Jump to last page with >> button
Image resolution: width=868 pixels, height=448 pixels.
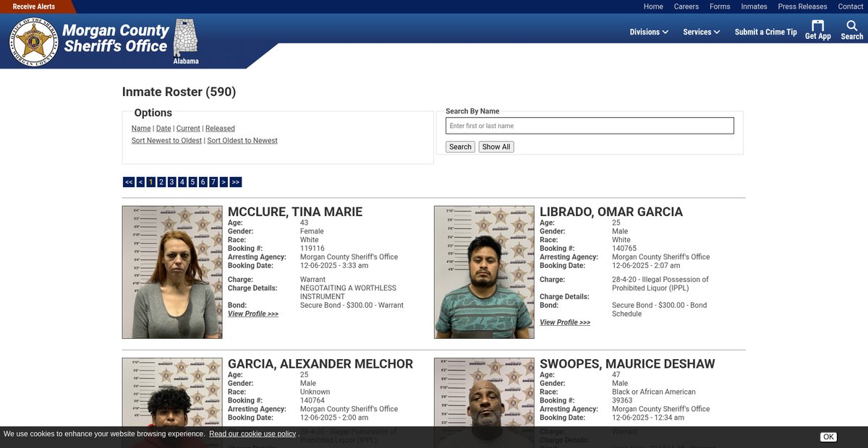(x=236, y=182)
